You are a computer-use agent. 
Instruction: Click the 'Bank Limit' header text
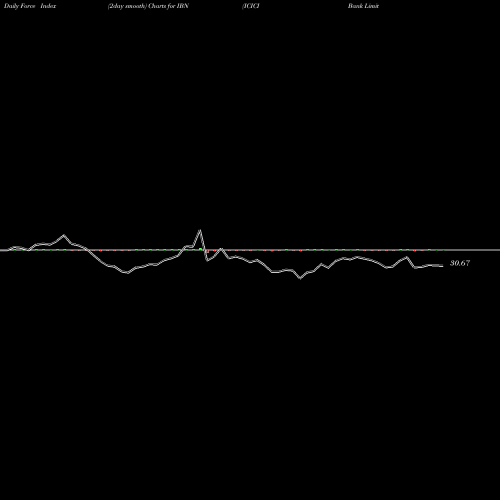363,6
